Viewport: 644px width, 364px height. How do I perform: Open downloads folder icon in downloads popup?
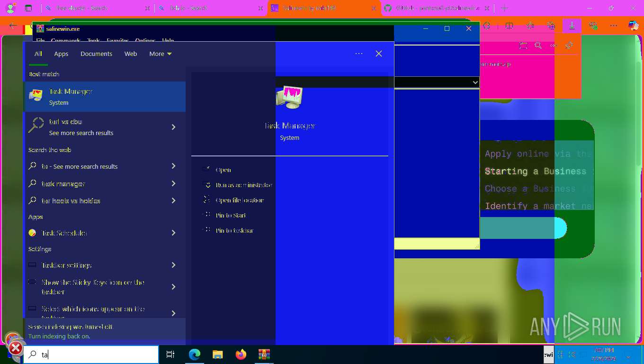pyautogui.click(x=523, y=45)
